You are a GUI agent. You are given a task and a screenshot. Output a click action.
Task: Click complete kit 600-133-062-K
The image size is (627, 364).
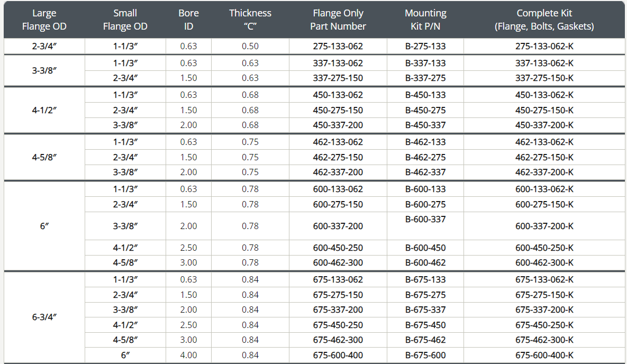pyautogui.click(x=544, y=189)
